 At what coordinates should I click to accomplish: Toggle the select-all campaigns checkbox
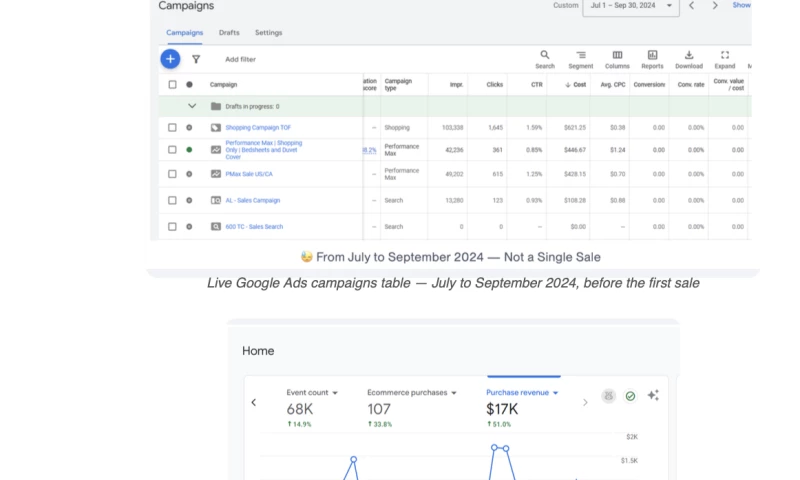click(172, 85)
